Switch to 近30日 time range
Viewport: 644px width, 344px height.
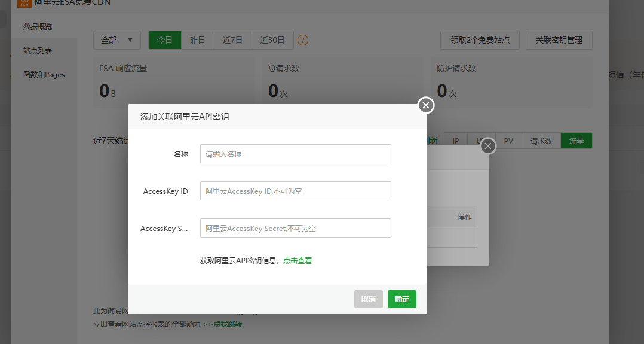coord(272,40)
